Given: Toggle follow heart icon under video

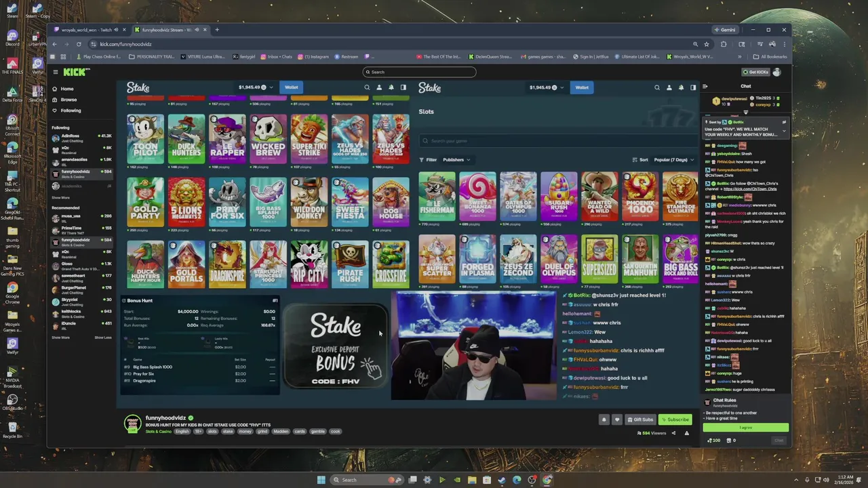Looking at the screenshot, I should (616, 420).
